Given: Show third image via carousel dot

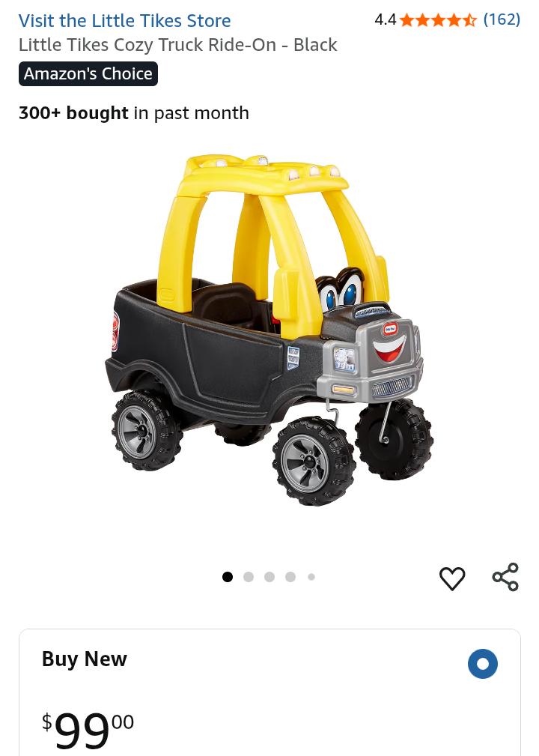Looking at the screenshot, I should (269, 577).
